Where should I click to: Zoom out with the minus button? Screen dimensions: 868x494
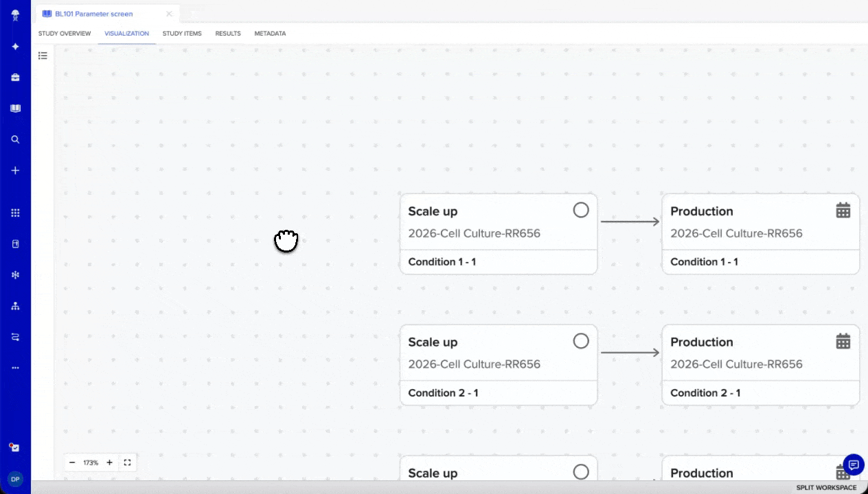pyautogui.click(x=72, y=462)
